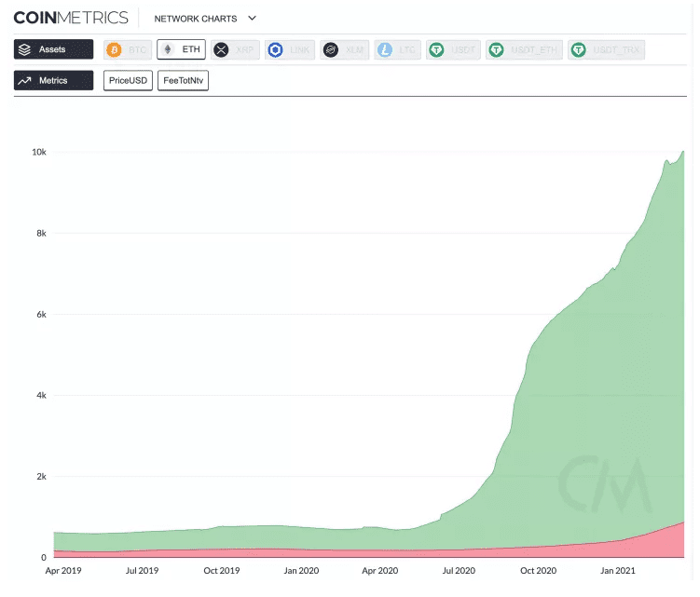Viewport: 700px width, 597px height.
Task: Click the trend line icon in Metrics button
Action: click(26, 81)
